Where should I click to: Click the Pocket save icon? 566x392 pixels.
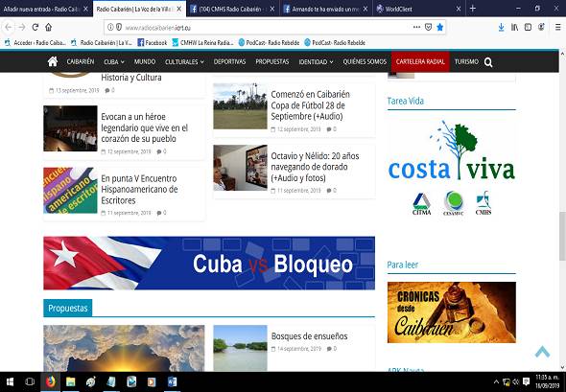pos(428,27)
